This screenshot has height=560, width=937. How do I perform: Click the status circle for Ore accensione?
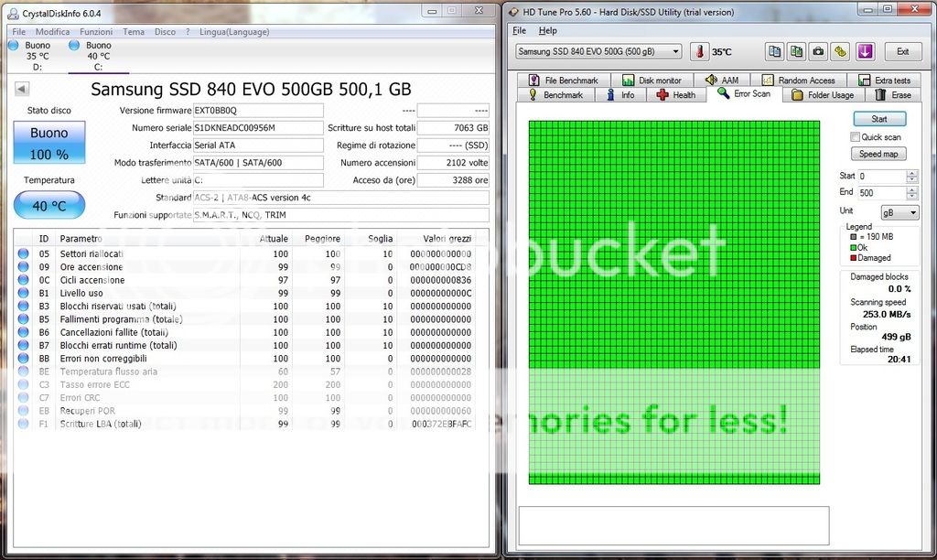point(23,266)
